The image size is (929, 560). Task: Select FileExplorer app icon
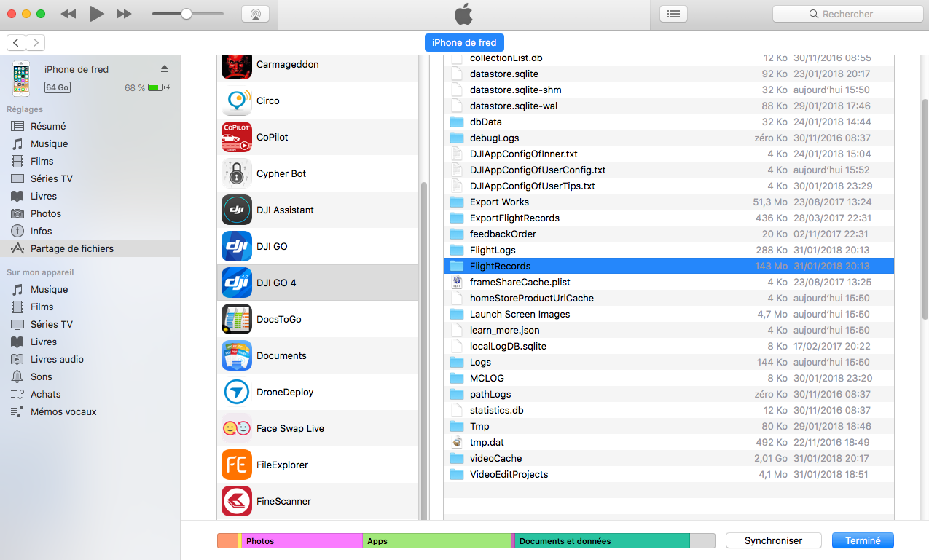point(237,465)
